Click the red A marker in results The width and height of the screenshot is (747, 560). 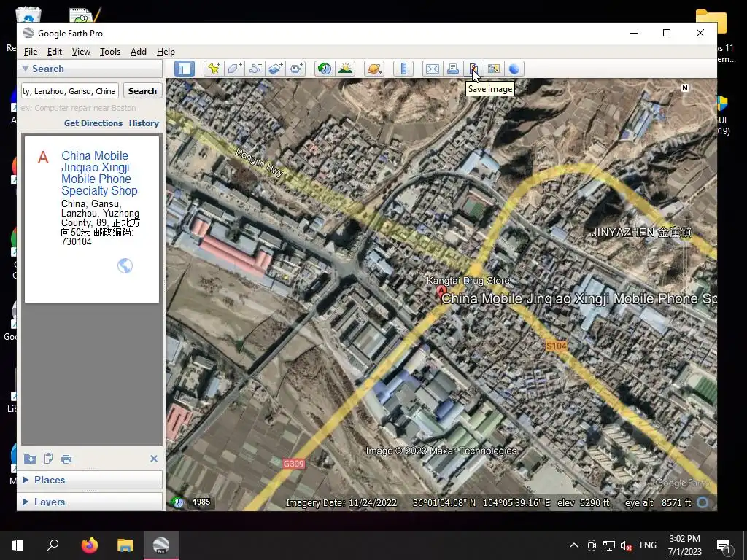tap(43, 157)
